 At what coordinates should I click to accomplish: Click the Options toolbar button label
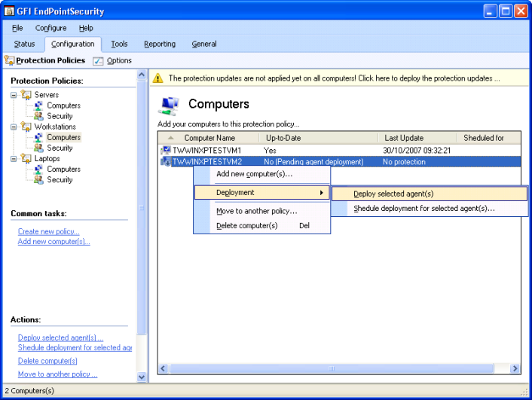click(119, 61)
